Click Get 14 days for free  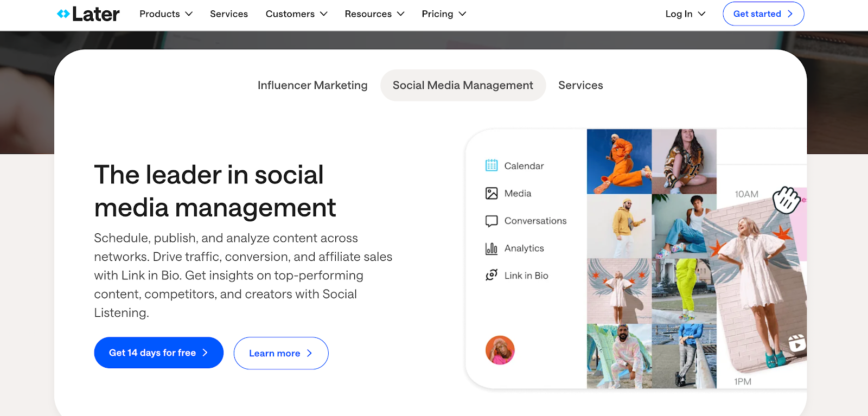coord(158,353)
